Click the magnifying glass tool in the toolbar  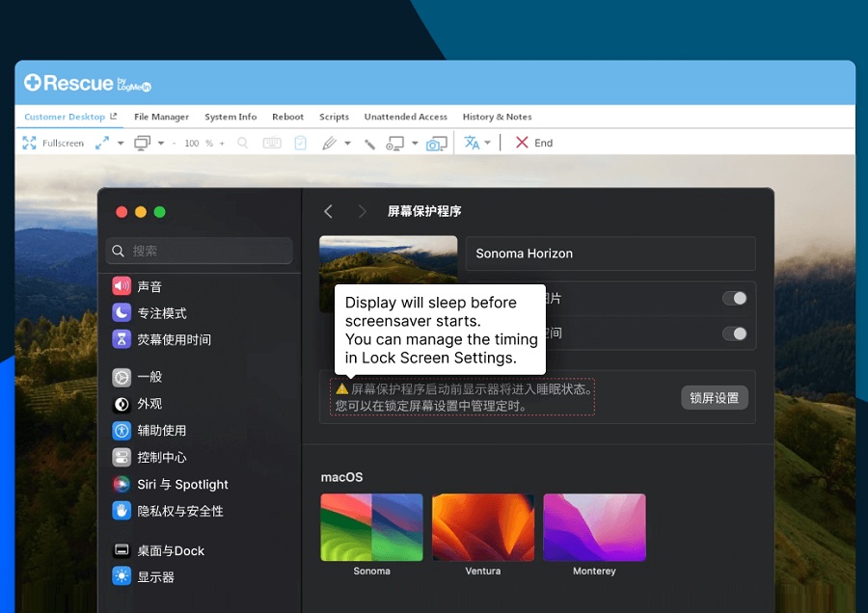(242, 143)
